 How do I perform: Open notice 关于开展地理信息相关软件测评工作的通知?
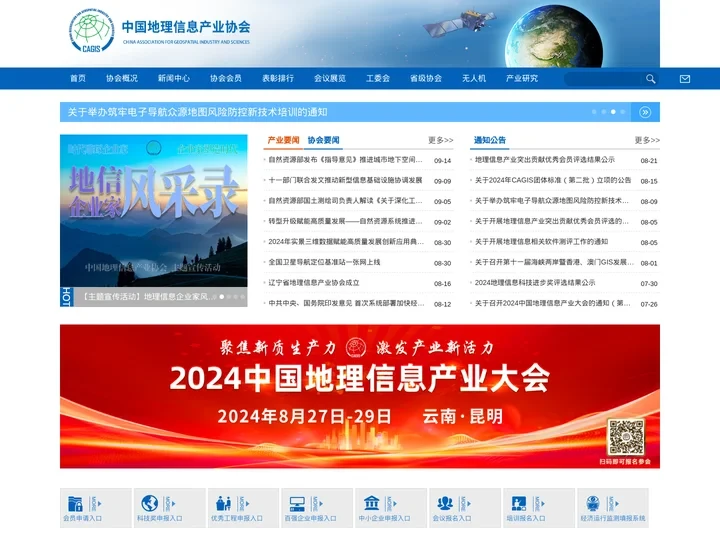(x=541, y=242)
